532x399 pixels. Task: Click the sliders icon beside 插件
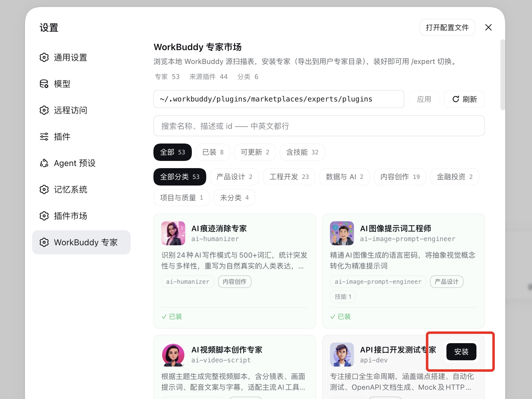44,137
